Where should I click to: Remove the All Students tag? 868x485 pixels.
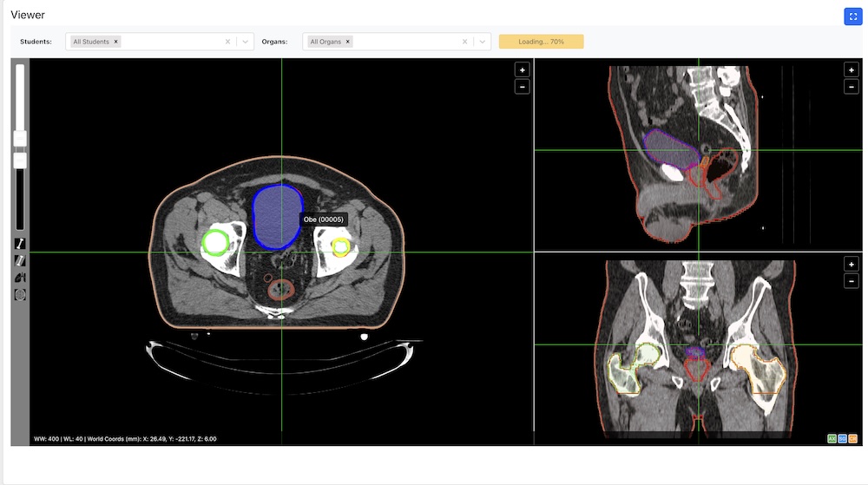(115, 42)
